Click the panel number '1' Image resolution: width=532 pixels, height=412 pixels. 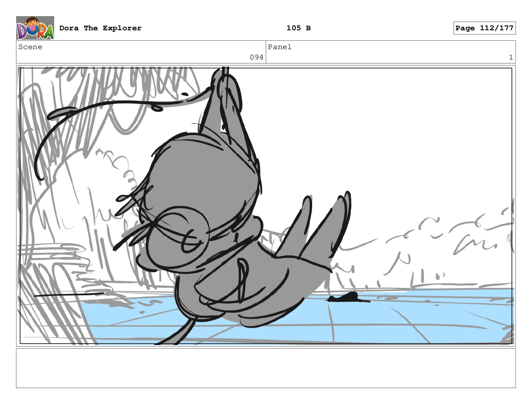point(511,58)
